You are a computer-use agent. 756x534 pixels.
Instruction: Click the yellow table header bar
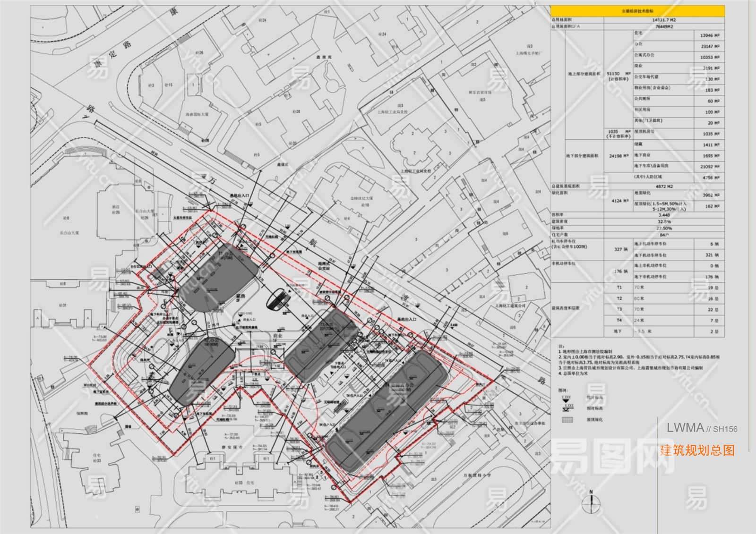[637, 11]
